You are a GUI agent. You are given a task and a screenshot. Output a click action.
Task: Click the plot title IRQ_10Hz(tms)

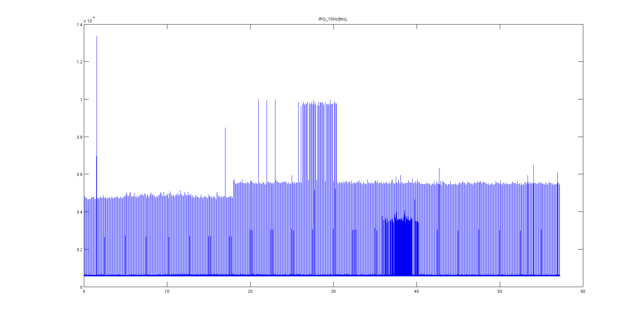(x=333, y=19)
